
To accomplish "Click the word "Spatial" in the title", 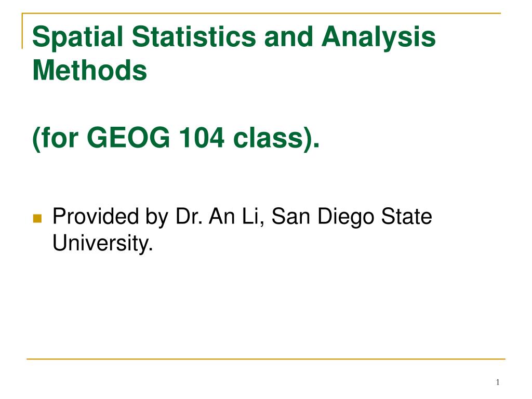I will point(78,37).
